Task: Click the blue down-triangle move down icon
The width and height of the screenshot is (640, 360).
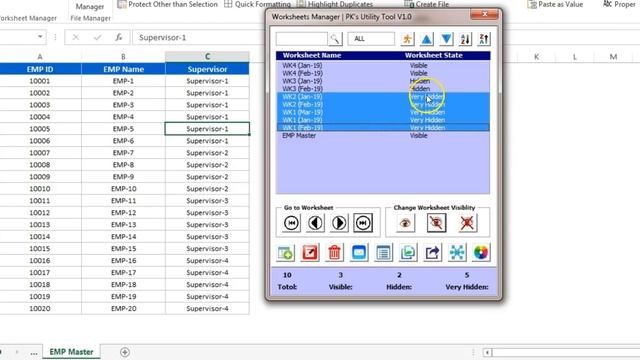Action: 446,39
